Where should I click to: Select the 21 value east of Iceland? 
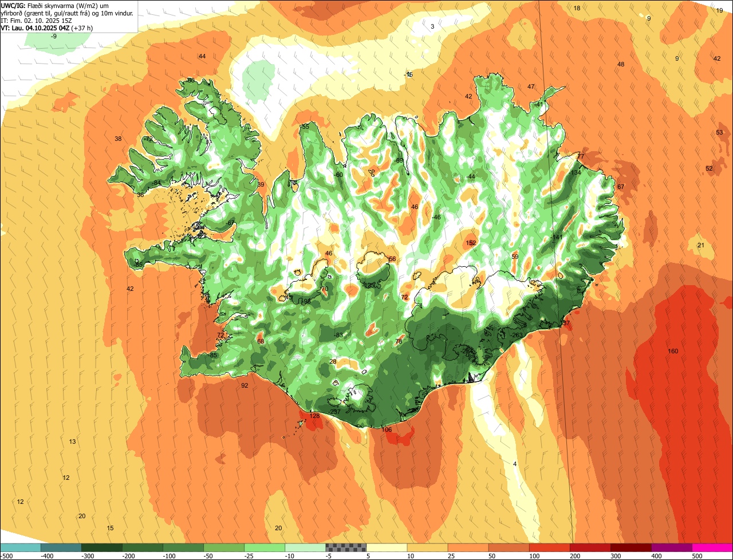pyautogui.click(x=701, y=245)
